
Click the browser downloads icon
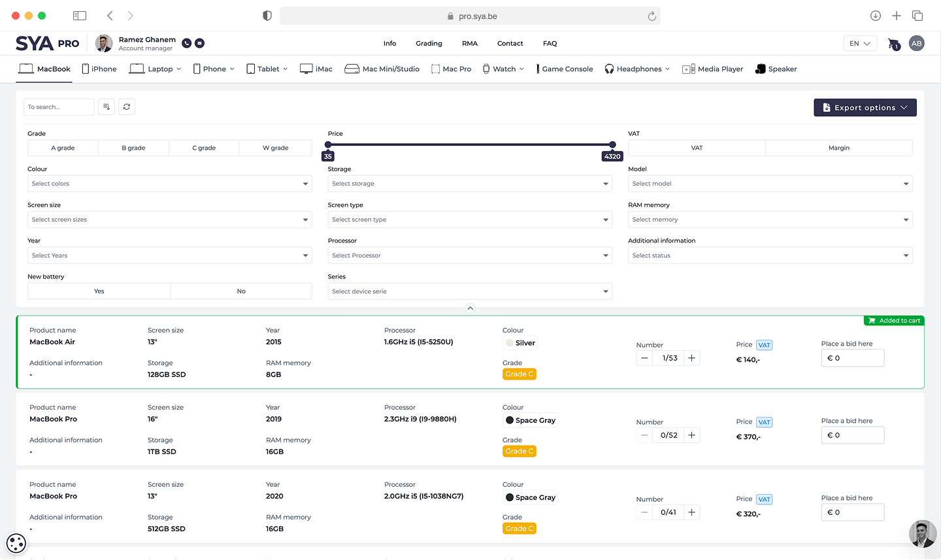[876, 16]
